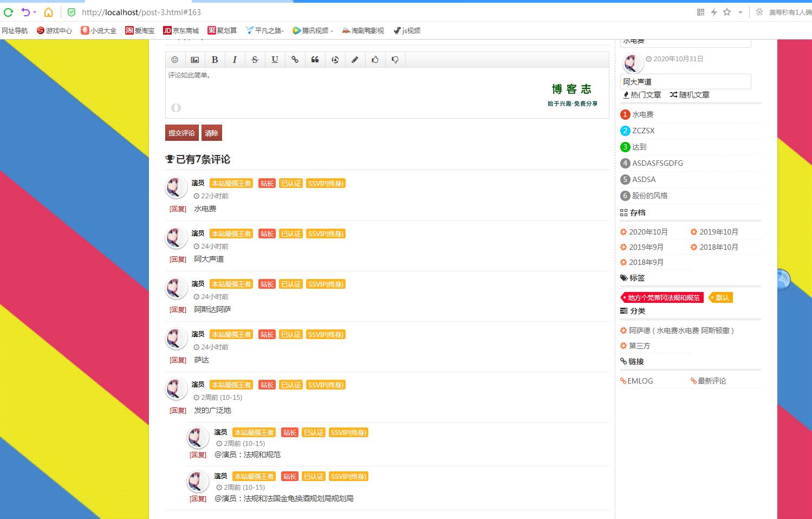Reply to the 水电费 comment via 回复
Viewport: 812px width, 519px height.
pos(178,209)
